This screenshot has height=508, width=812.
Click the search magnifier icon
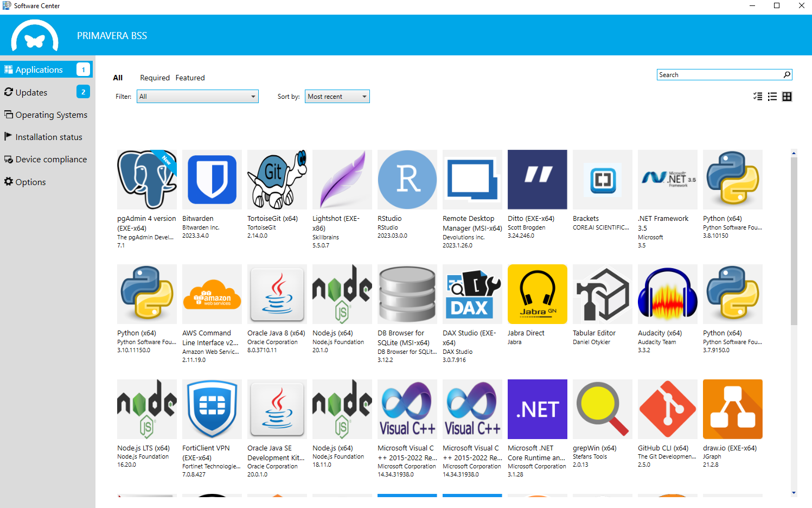[787, 74]
